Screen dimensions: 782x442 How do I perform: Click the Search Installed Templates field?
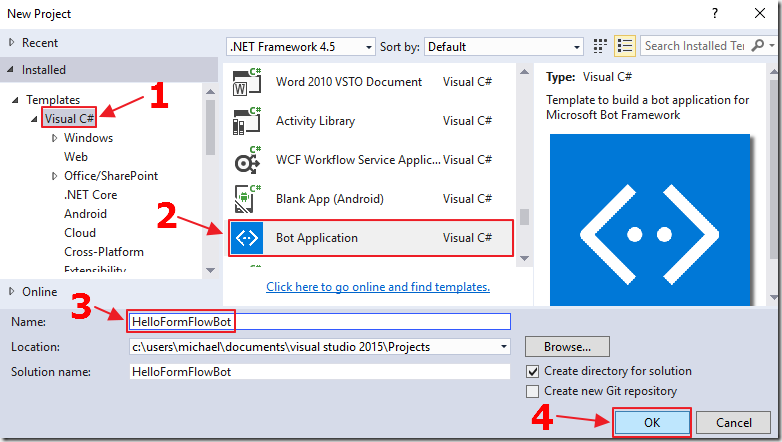(695, 45)
